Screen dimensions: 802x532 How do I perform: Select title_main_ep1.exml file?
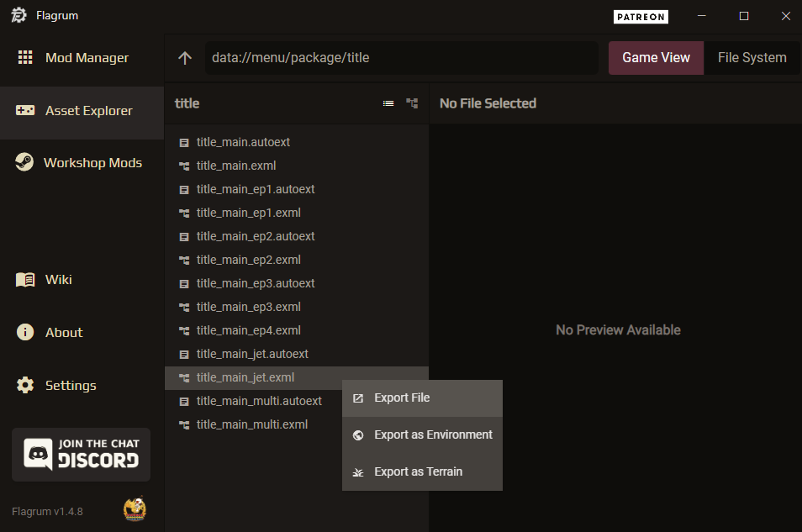tap(297, 213)
